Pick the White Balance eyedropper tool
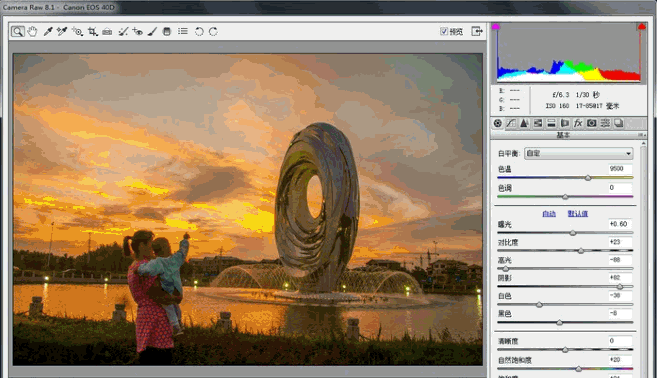657x378 pixels. [48, 31]
